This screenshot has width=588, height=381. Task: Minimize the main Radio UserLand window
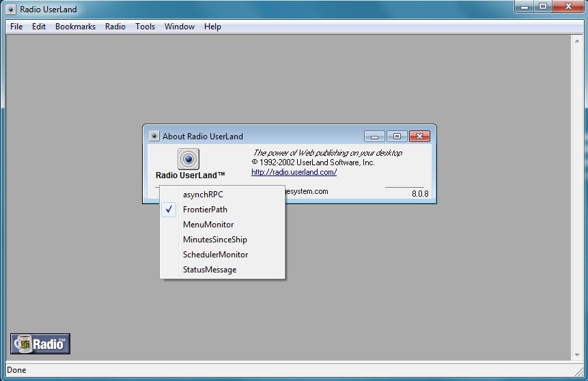[x=524, y=6]
